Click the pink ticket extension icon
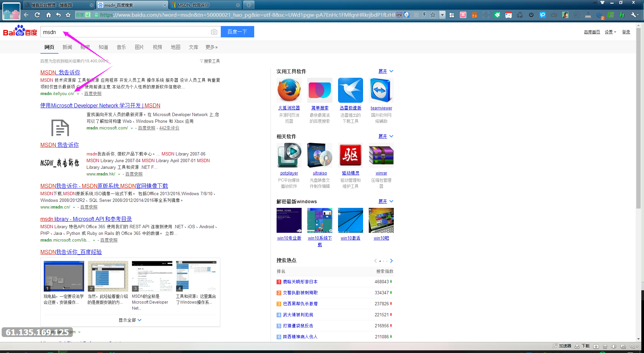 pos(463,15)
